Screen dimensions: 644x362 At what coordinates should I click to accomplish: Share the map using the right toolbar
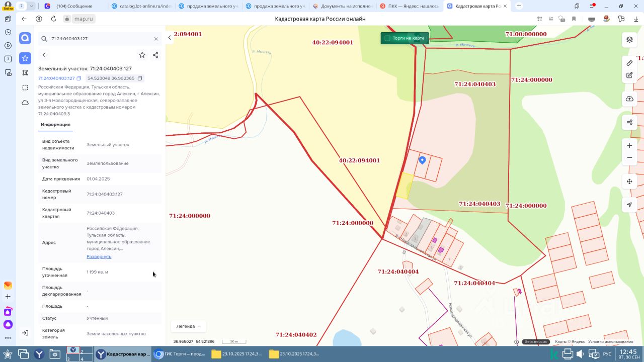pyautogui.click(x=629, y=122)
